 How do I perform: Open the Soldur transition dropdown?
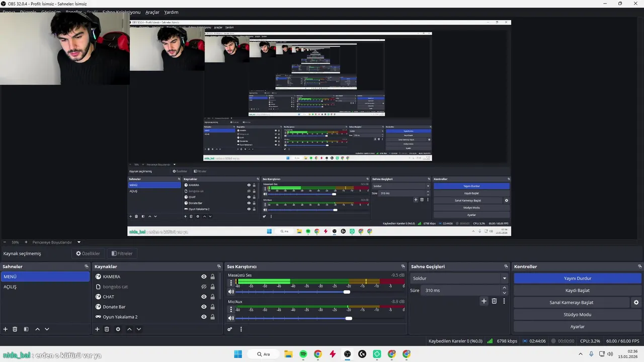(x=459, y=278)
